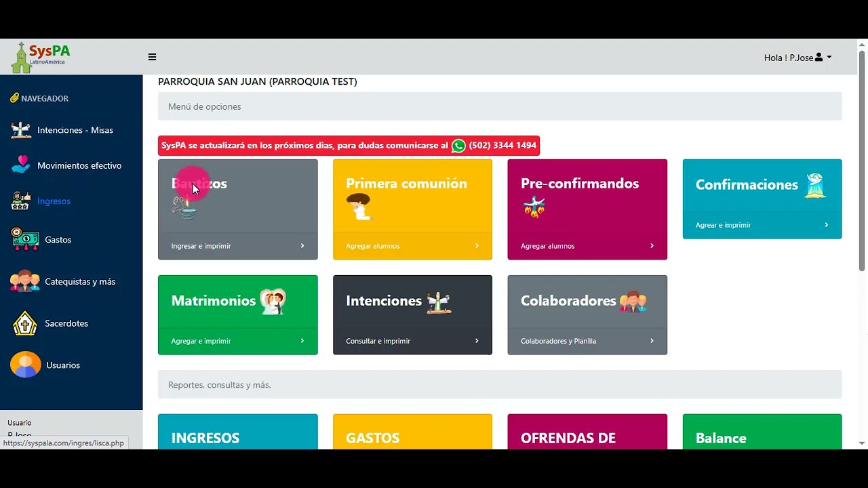Screen dimensions: 868x488
Task: Click the Primera comunión card title
Action: click(x=406, y=184)
